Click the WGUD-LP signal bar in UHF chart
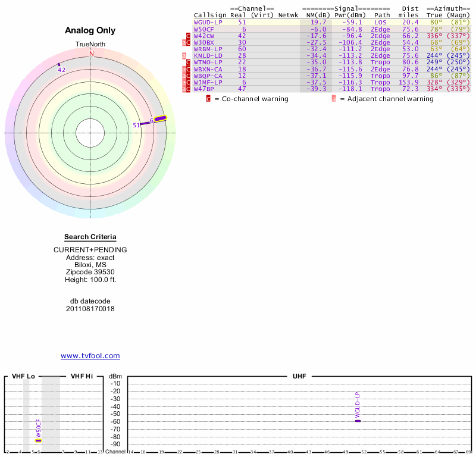The image size is (476, 457). [x=358, y=420]
